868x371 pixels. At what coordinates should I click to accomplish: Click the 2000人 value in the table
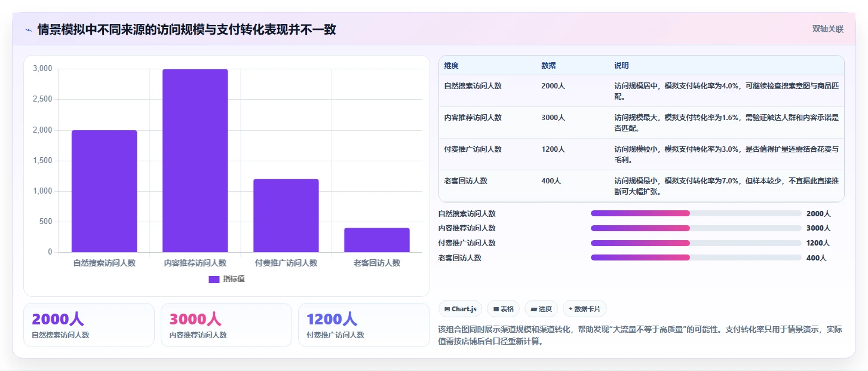553,86
